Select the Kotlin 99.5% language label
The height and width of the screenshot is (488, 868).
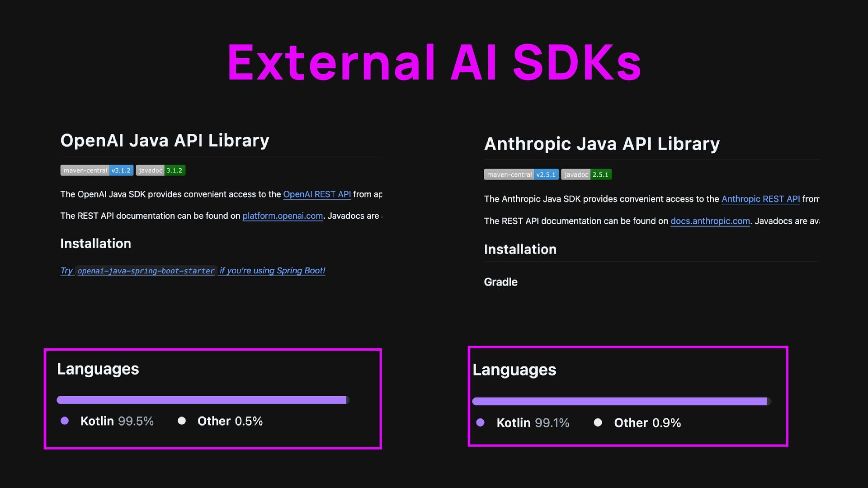point(117,421)
